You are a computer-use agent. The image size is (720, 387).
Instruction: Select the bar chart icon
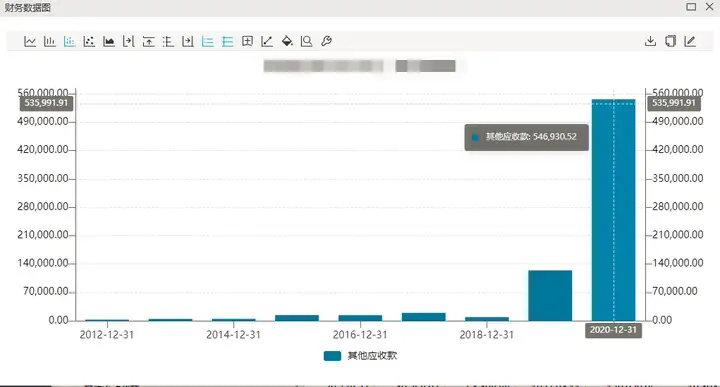pos(50,41)
